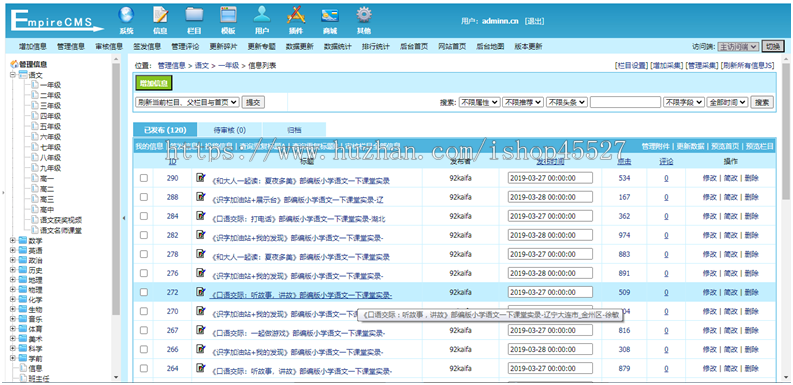Viewport: 793px width, 385px height.
Task: Click the edit icon in row ID 282
Action: point(201,235)
